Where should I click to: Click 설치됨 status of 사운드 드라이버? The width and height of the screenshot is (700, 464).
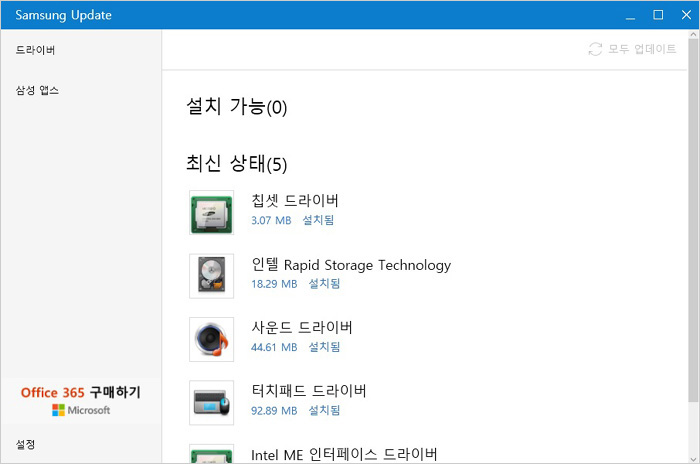coord(325,347)
